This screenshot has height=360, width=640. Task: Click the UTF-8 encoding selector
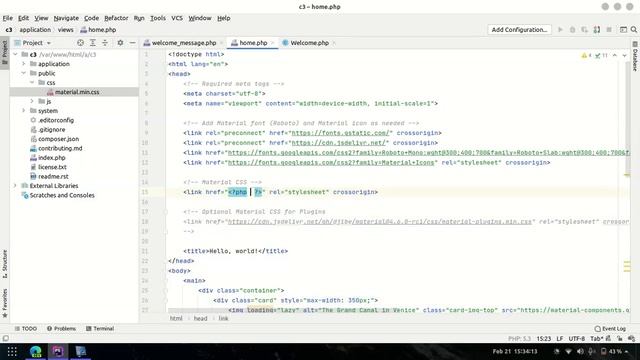pos(577,338)
